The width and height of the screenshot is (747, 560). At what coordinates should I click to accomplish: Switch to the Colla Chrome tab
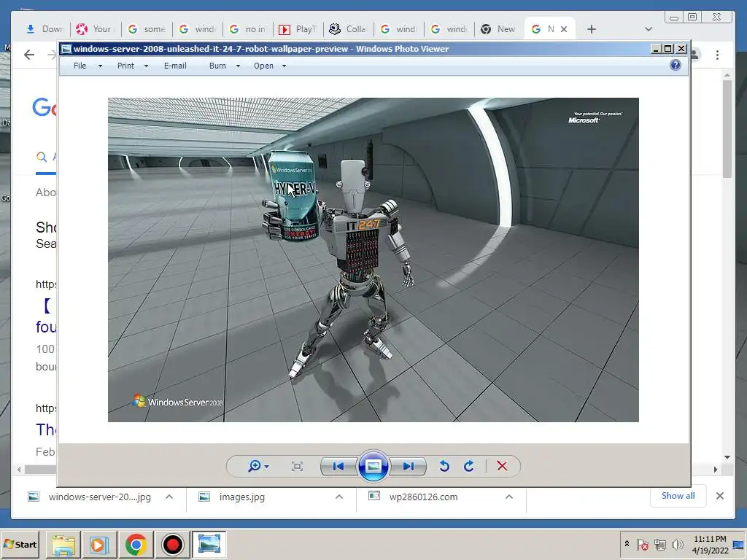click(348, 29)
